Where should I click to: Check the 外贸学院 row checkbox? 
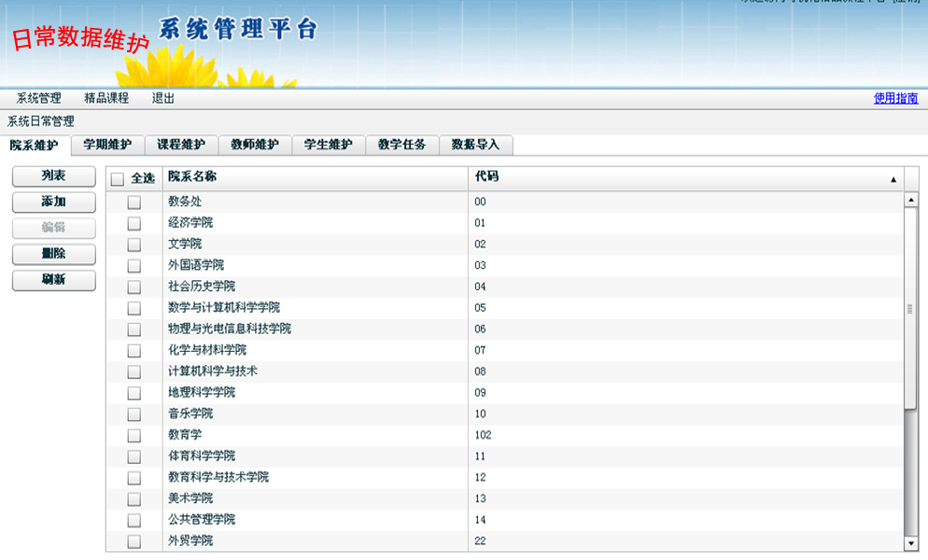pos(134,541)
